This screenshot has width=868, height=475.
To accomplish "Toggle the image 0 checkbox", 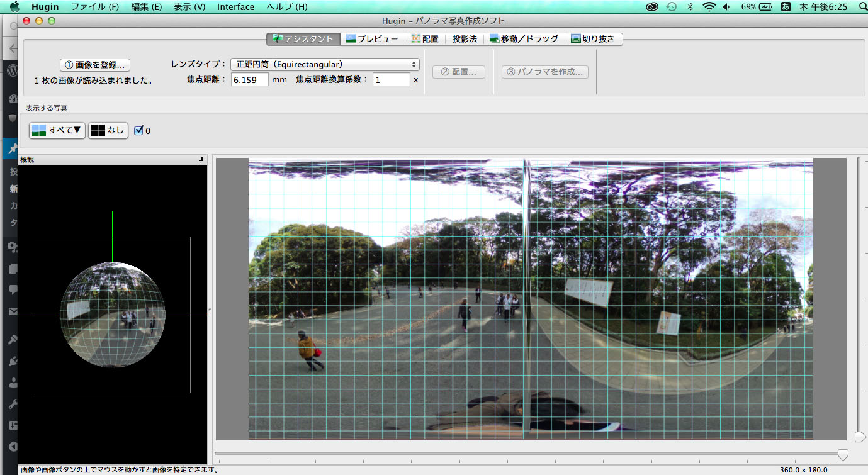I will coord(139,131).
